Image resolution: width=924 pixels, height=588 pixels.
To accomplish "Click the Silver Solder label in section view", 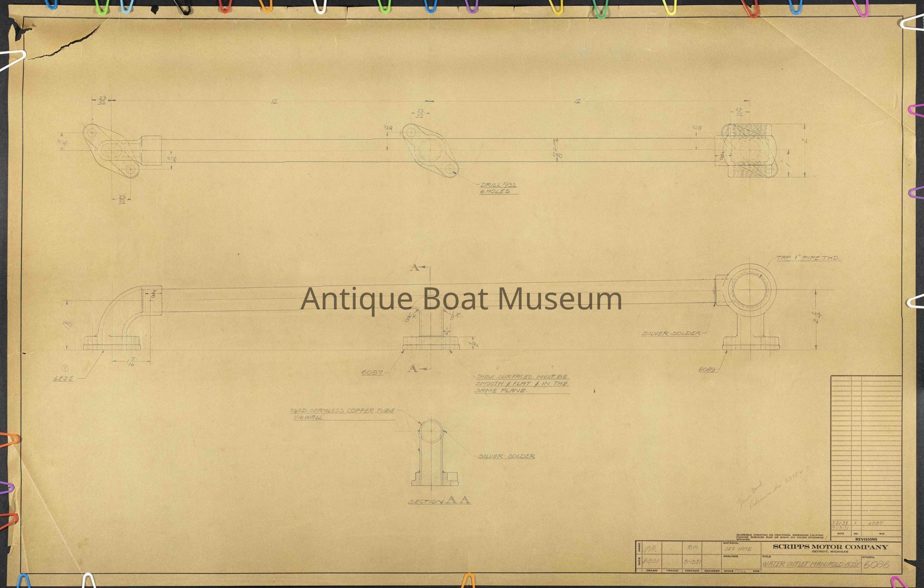I will point(506,456).
